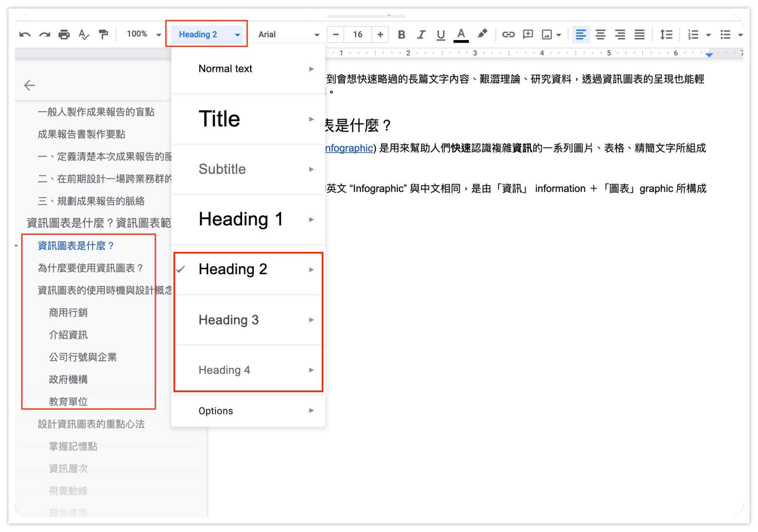
Task: Toggle underline formatting
Action: tap(440, 35)
